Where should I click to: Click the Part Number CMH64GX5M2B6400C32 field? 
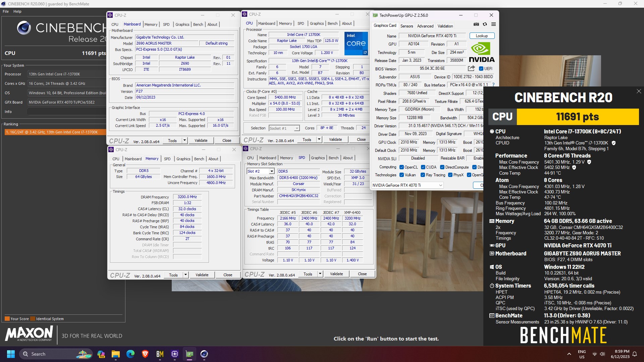coord(299,196)
